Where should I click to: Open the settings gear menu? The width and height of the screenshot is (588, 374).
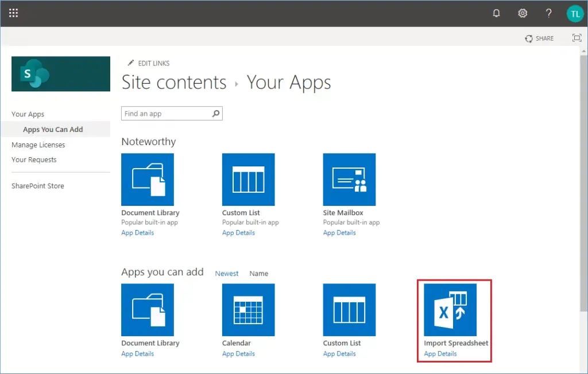523,14
